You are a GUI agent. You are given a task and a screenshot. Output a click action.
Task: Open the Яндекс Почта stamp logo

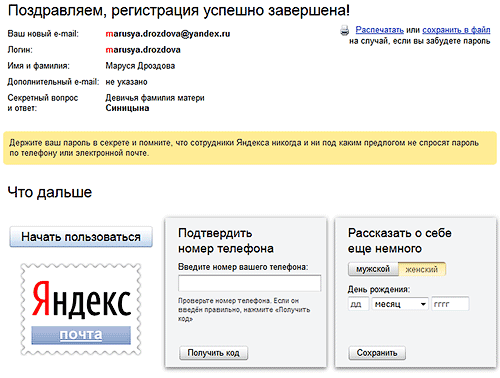pos(81,309)
